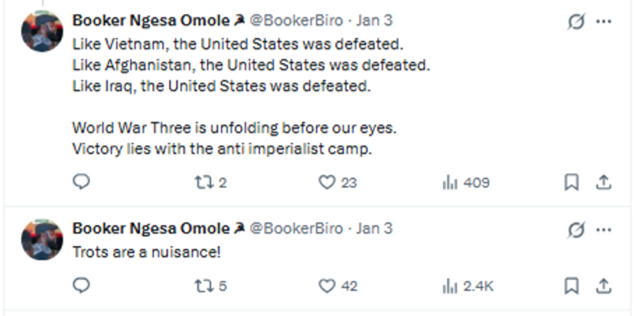Image resolution: width=644 pixels, height=316 pixels.
Task: Open author name on first tweet
Action: (x=151, y=21)
